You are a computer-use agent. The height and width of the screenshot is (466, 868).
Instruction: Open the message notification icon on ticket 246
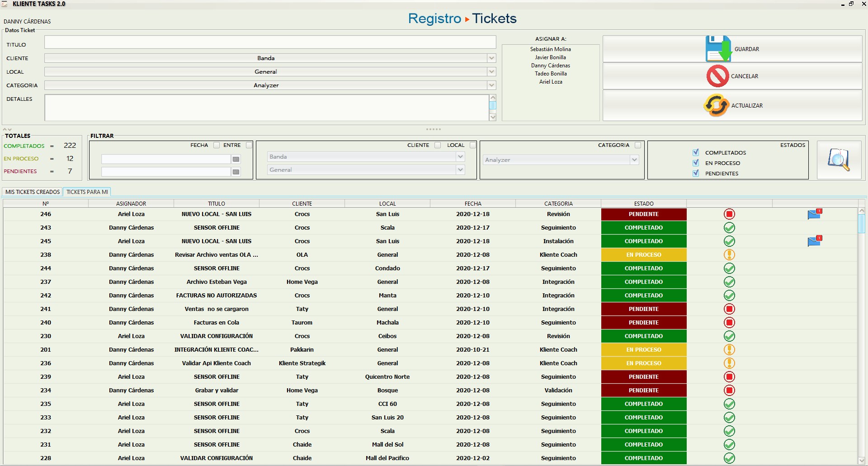815,214
